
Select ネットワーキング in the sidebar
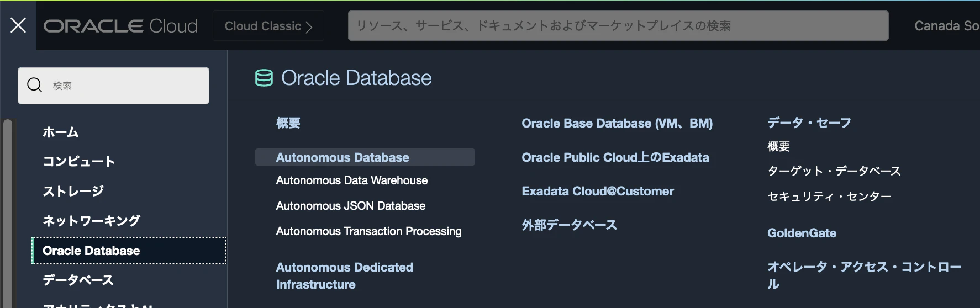(x=92, y=221)
